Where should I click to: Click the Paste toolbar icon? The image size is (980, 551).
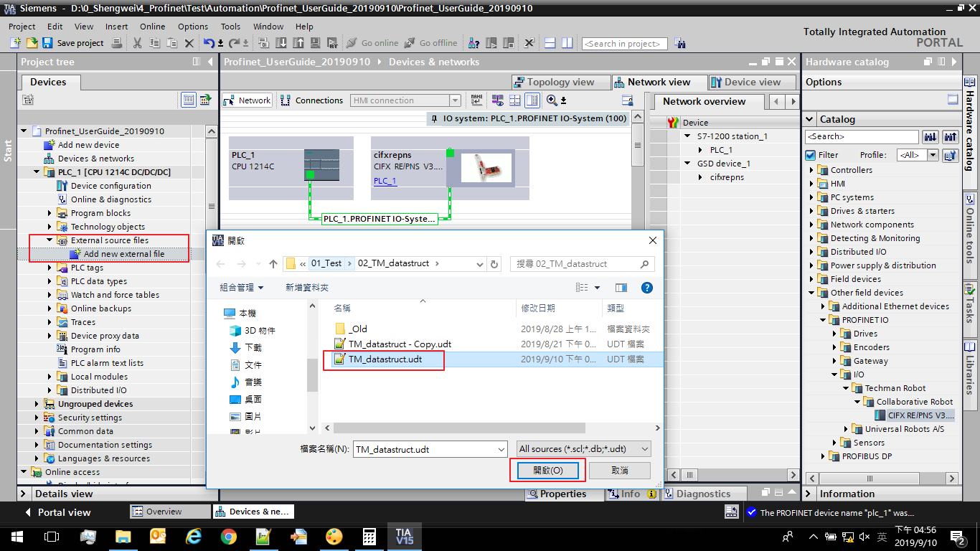click(x=171, y=43)
